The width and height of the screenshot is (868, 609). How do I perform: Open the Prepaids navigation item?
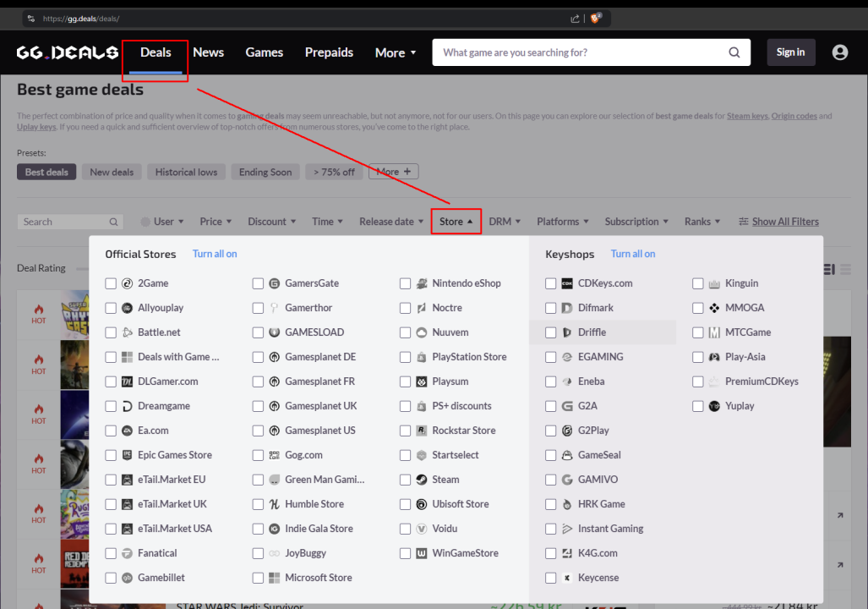click(x=329, y=52)
